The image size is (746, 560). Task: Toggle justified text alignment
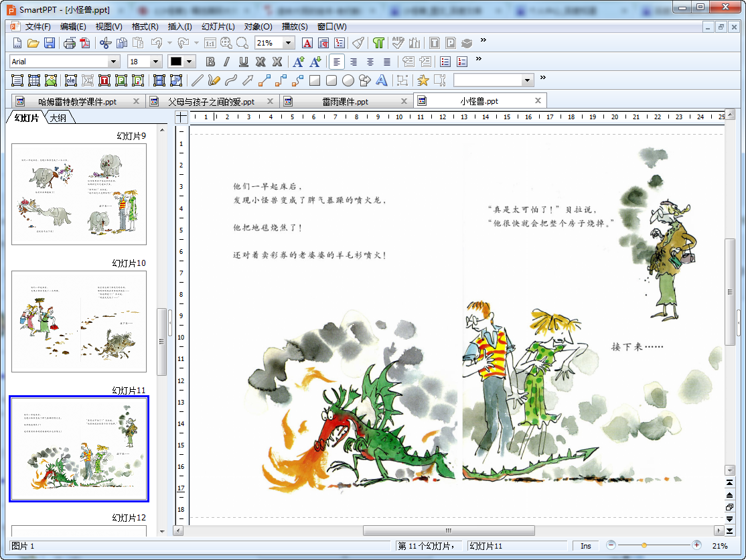[387, 62]
